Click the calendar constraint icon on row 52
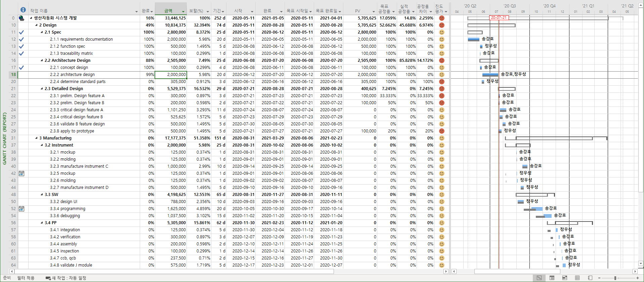The image size is (644, 282). click(22, 209)
